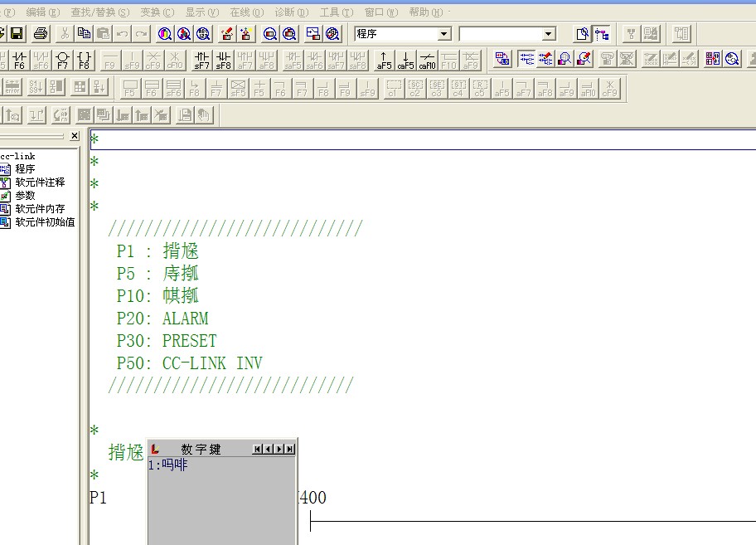Select candidate 1:吗啡 in the input popup

coord(168,465)
